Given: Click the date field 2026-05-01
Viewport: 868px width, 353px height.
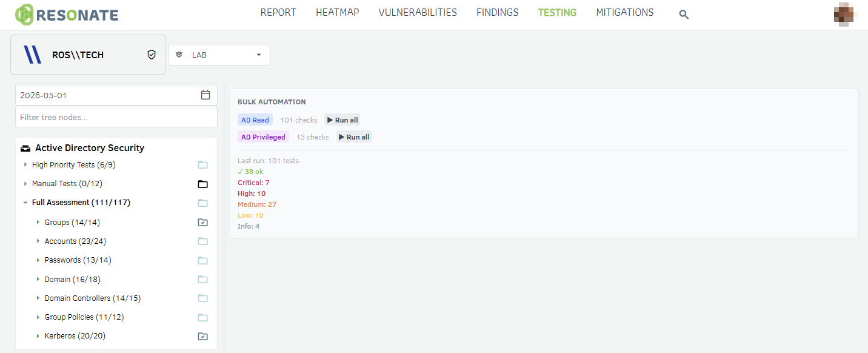Looking at the screenshot, I should [116, 95].
